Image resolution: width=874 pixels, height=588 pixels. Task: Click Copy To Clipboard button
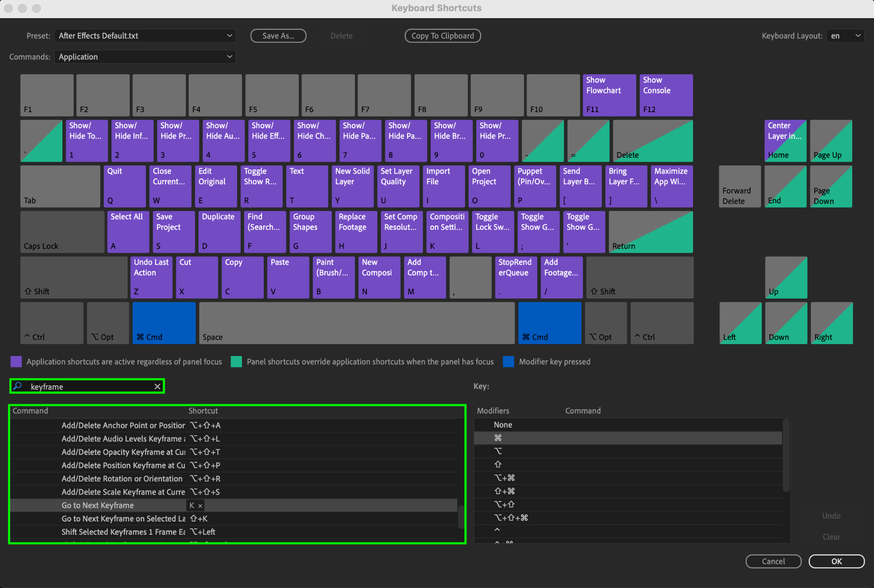[x=443, y=36]
